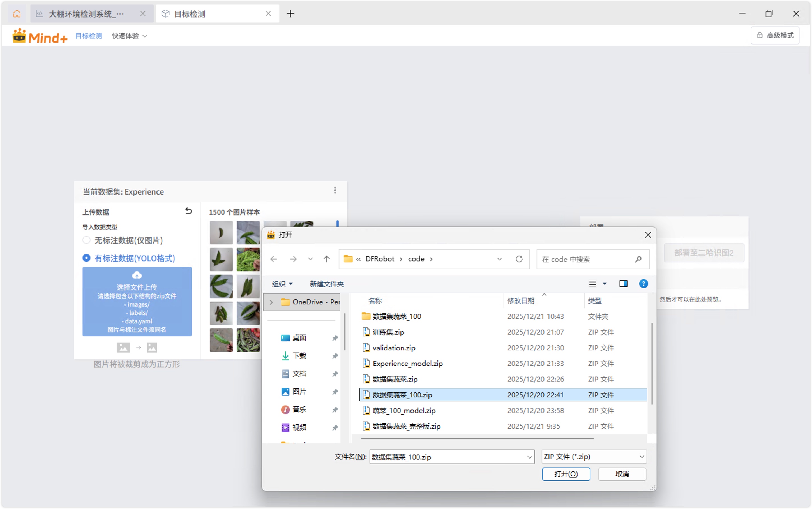Image resolution: width=812 pixels, height=509 pixels.
Task: Switch to the 大棚环境检测系统 tab
Action: point(87,14)
